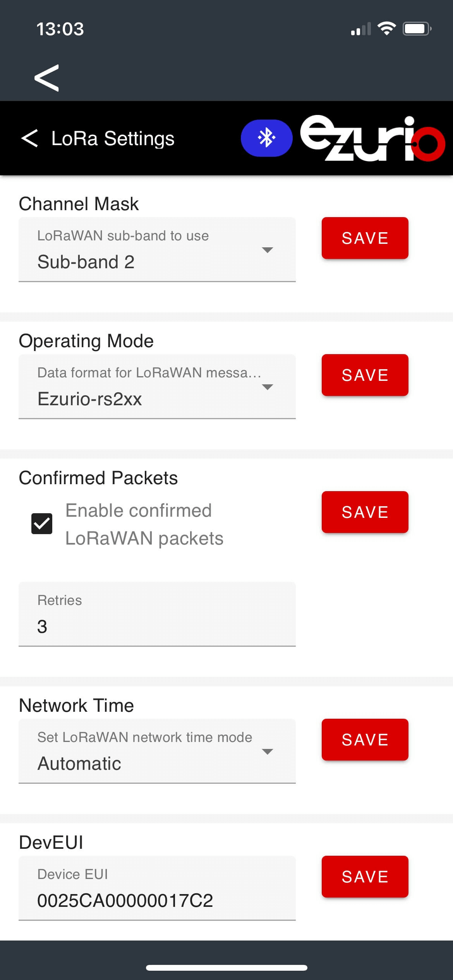Screen dimensions: 453x980
Task: Tap the Ezurio logo
Action: click(372, 138)
